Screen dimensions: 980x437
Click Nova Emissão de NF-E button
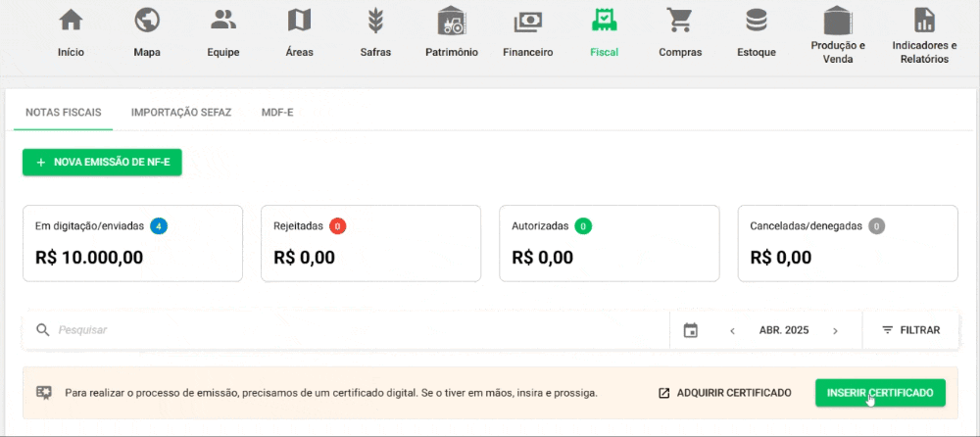pos(102,163)
